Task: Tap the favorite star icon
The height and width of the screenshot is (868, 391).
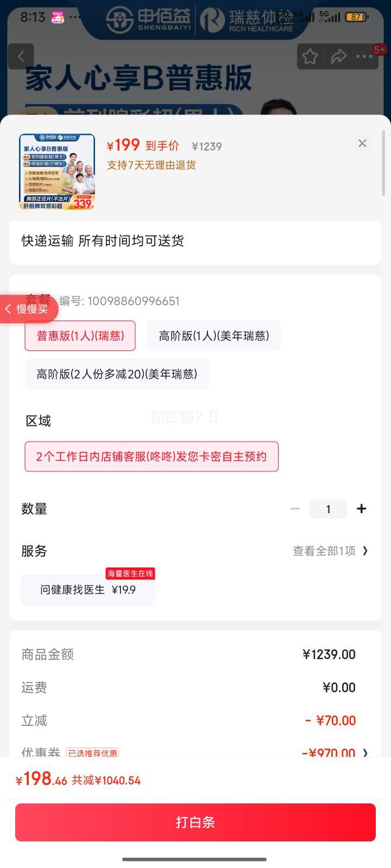Action: pos(310,56)
